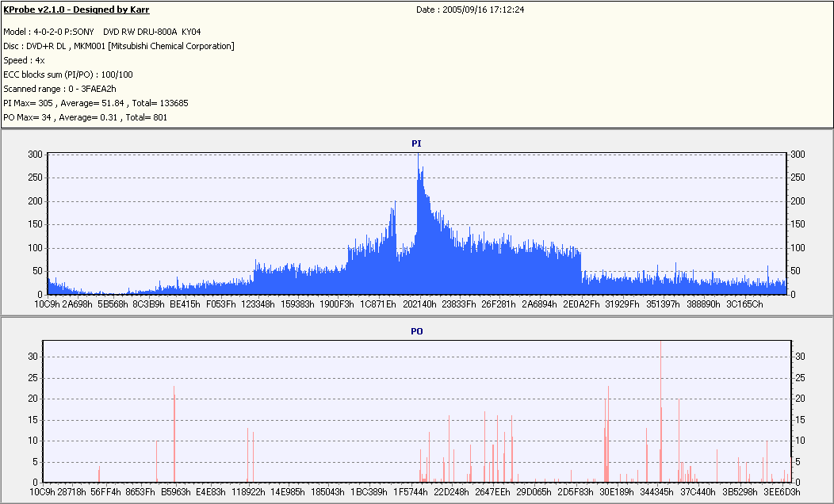Image resolution: width=834 pixels, height=504 pixels.
Task: Click PO axis label 118922h
Action: (248, 492)
